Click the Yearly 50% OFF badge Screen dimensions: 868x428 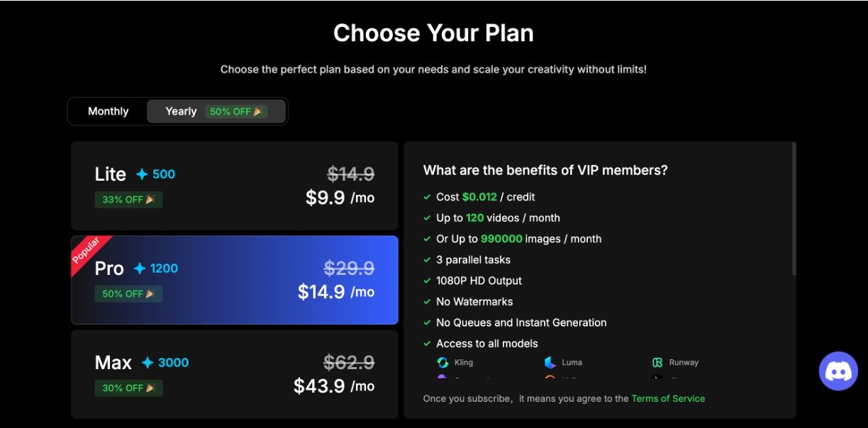[x=236, y=112]
